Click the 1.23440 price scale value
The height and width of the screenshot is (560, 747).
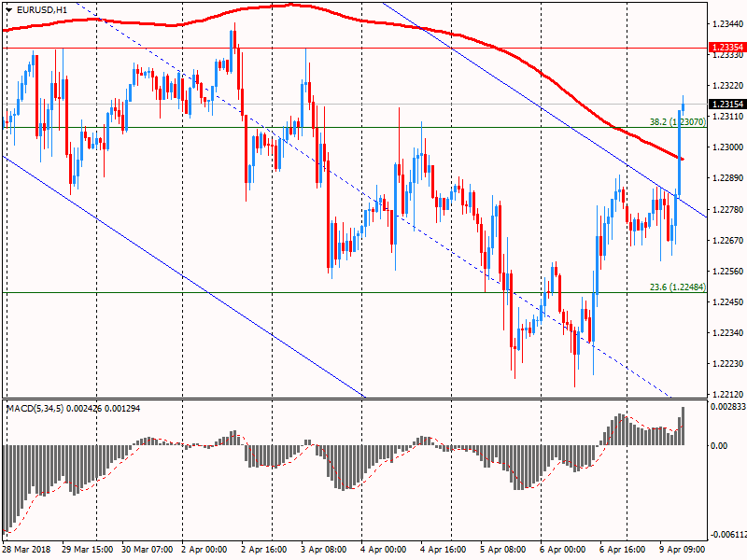[x=728, y=23]
